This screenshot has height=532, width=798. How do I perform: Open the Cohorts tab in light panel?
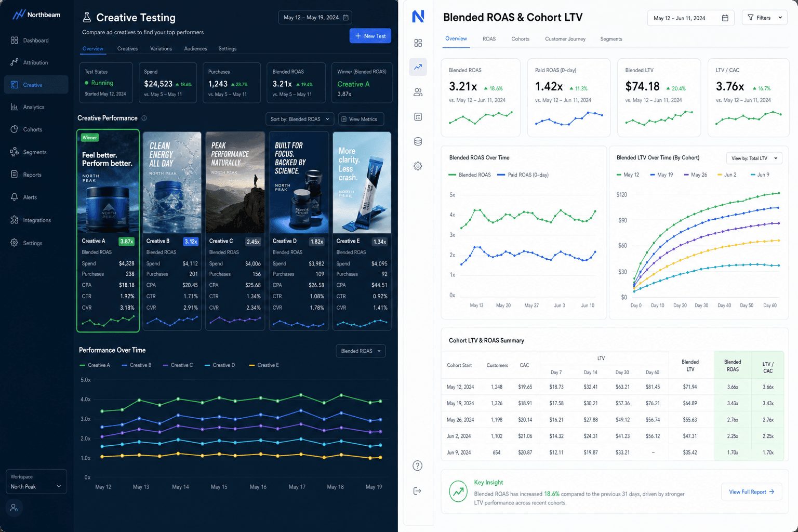[x=520, y=39]
